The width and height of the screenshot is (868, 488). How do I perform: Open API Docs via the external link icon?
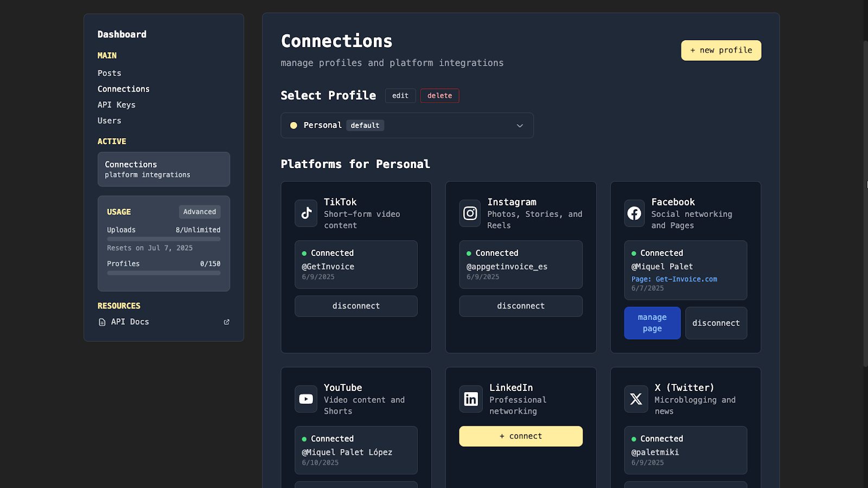pyautogui.click(x=226, y=322)
